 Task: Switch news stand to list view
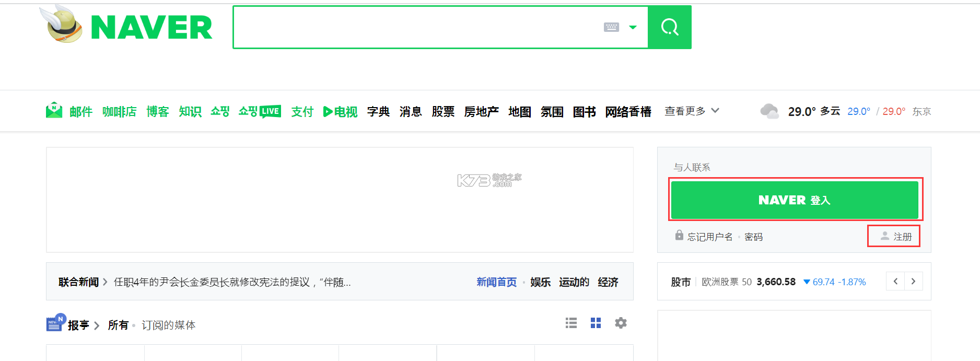coord(571,323)
